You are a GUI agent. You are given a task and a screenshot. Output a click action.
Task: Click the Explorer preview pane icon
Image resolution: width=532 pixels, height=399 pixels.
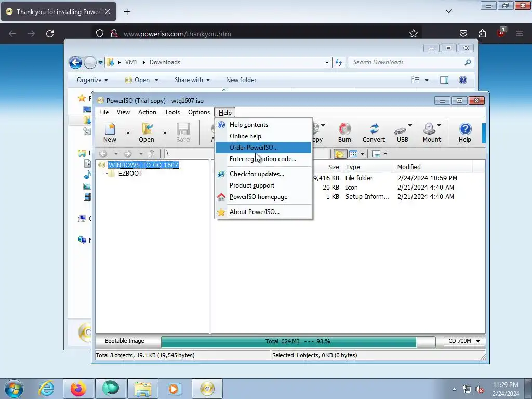pos(444,80)
